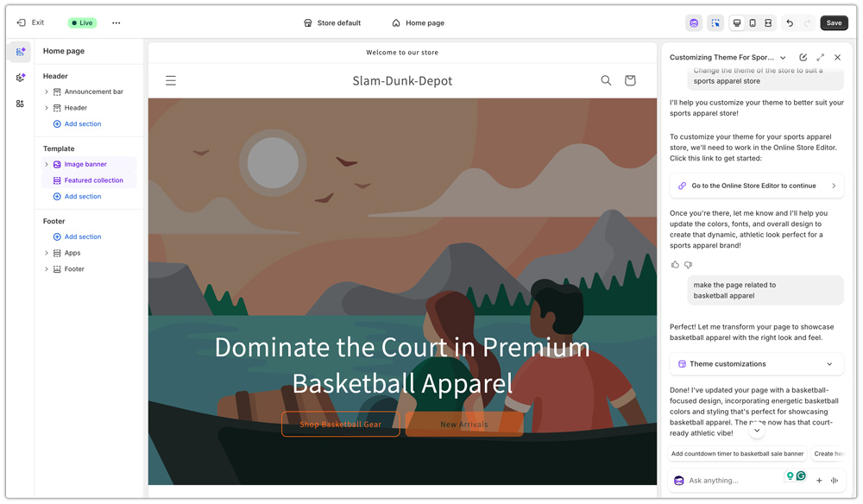The image size is (863, 504).
Task: Open the Customizing Theme conversation dropdown
Action: click(x=783, y=57)
